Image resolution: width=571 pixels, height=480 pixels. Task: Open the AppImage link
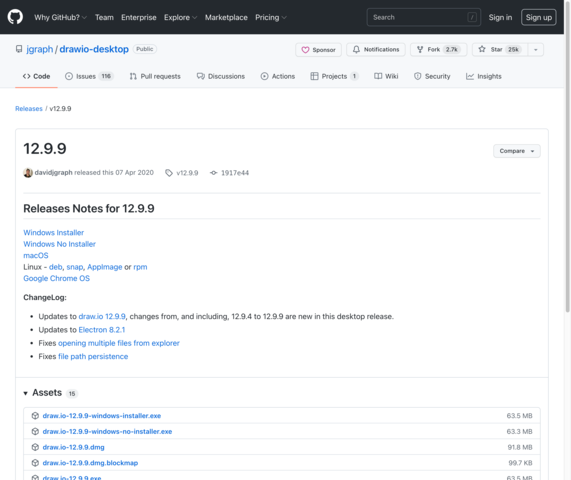105,267
